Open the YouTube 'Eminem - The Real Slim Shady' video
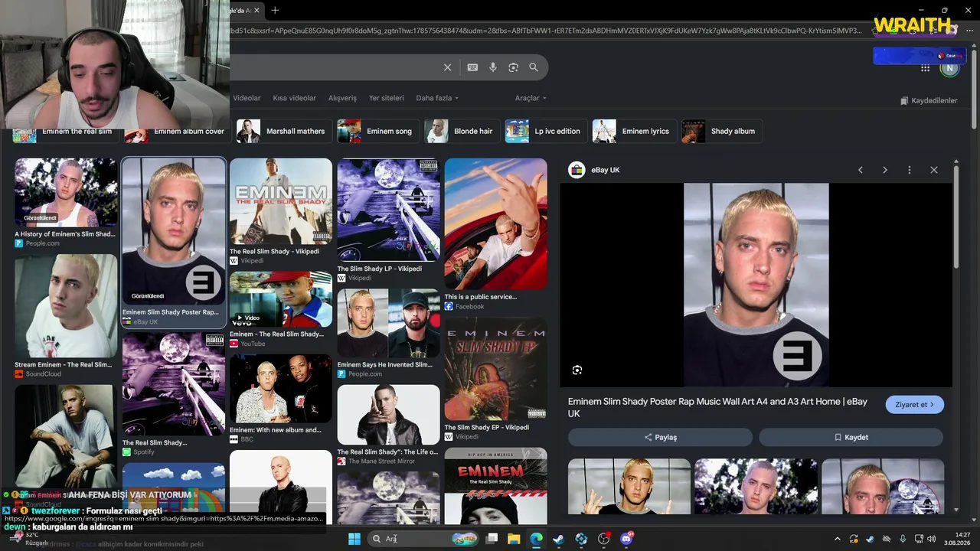980x551 pixels. (x=281, y=299)
